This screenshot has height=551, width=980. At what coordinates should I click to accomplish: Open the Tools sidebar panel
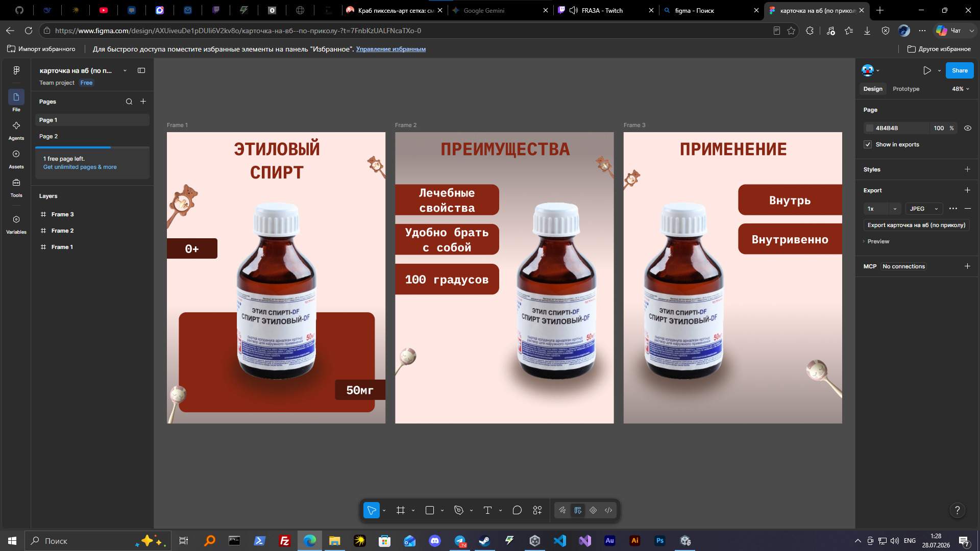16,187
